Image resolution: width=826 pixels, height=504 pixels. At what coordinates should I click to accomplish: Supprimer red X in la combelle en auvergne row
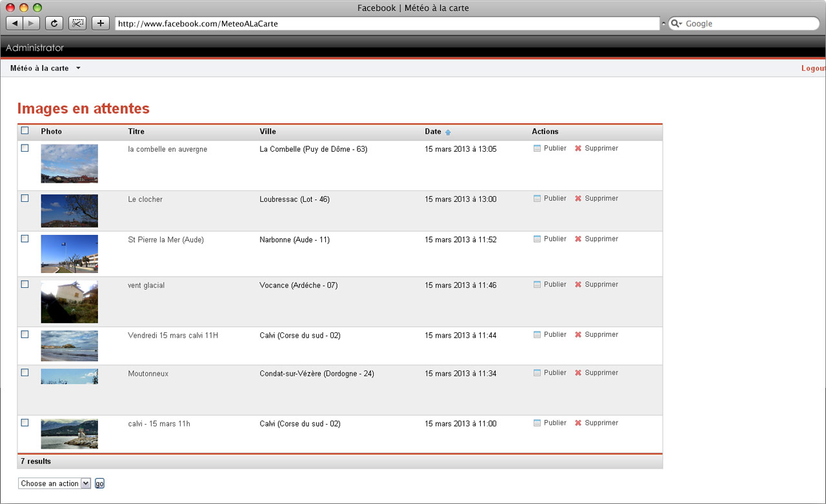tap(578, 148)
